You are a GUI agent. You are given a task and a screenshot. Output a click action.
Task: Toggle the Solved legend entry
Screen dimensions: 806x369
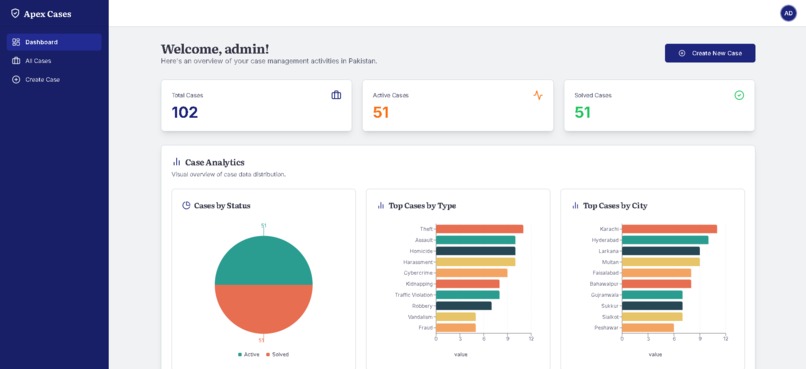[277, 355]
